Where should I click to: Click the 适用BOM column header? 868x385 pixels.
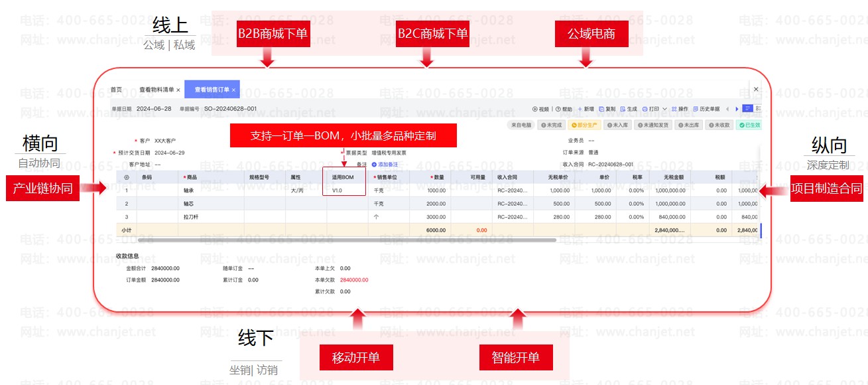(x=343, y=177)
